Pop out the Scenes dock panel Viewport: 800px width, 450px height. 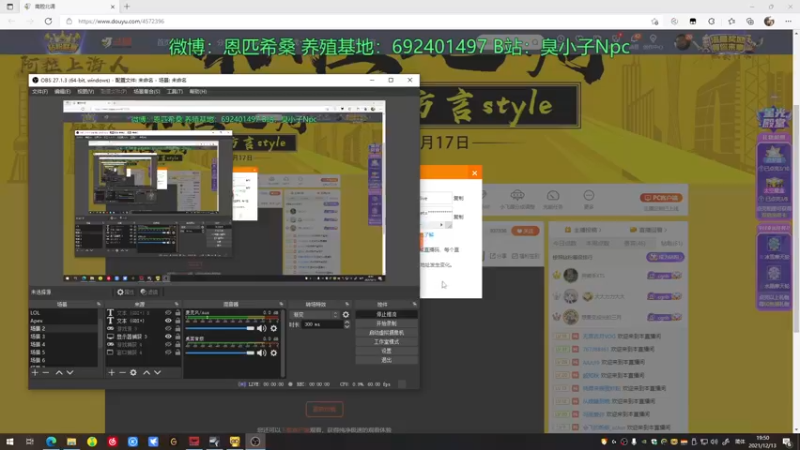99,304
